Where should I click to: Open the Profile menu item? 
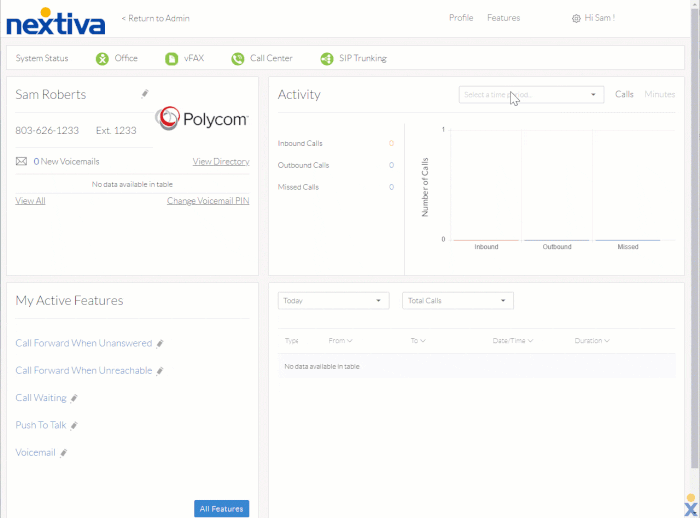click(461, 18)
